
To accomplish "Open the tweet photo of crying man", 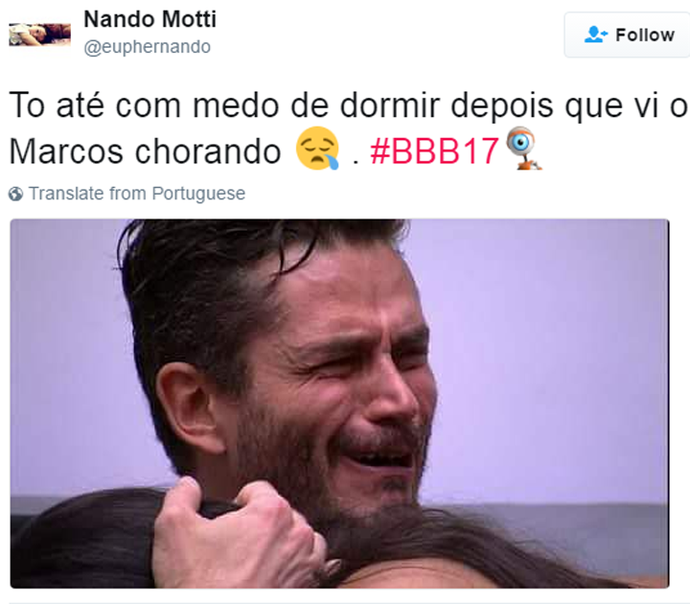I will (340, 403).
